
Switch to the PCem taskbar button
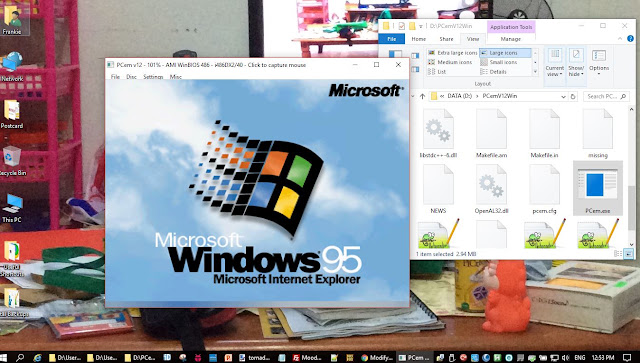(x=415, y=358)
